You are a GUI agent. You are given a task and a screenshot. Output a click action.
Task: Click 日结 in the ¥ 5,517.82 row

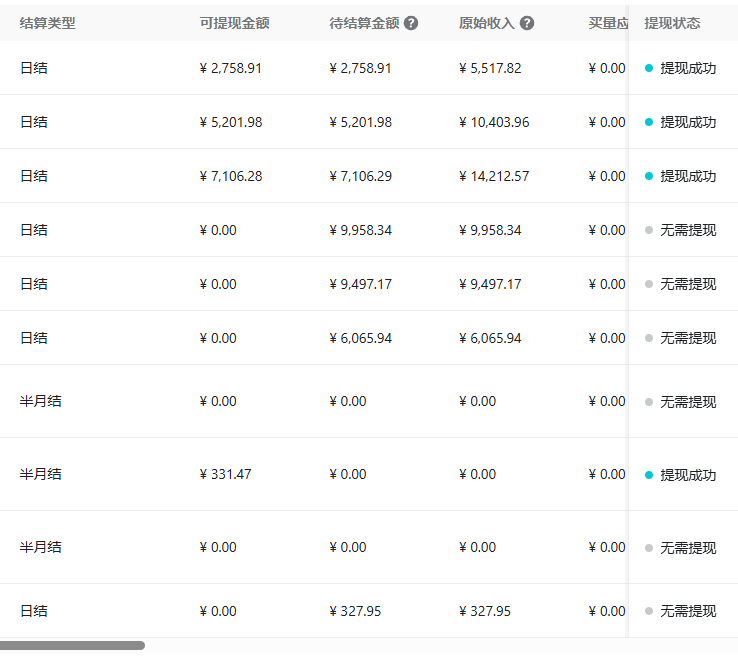pyautogui.click(x=34, y=68)
